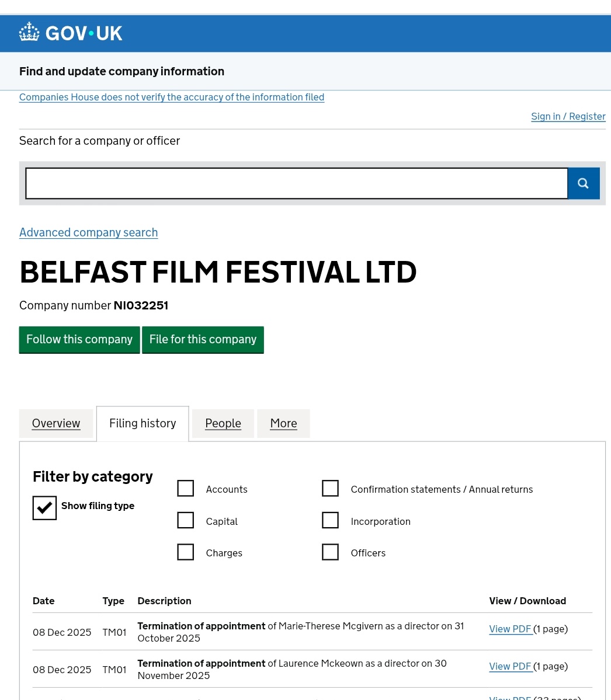The height and width of the screenshot is (700, 611).
Task: Open Advanced company search link
Action: [88, 232]
